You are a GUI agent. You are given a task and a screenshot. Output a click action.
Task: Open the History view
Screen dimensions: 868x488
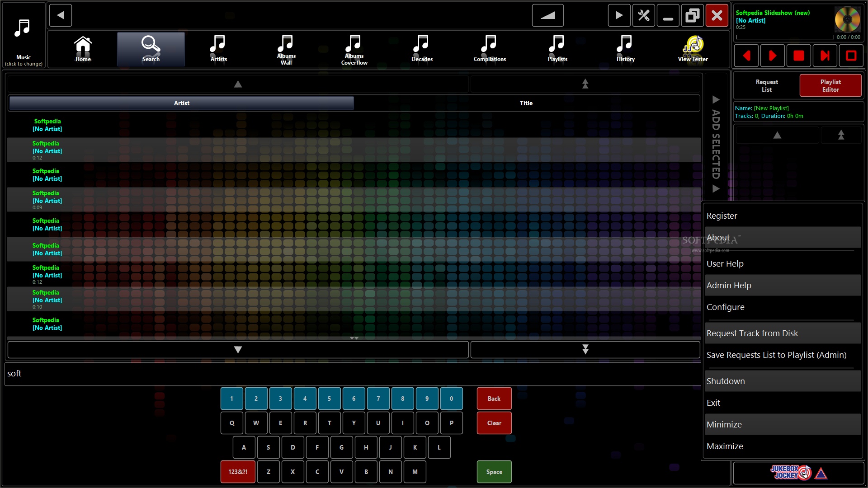coord(625,49)
